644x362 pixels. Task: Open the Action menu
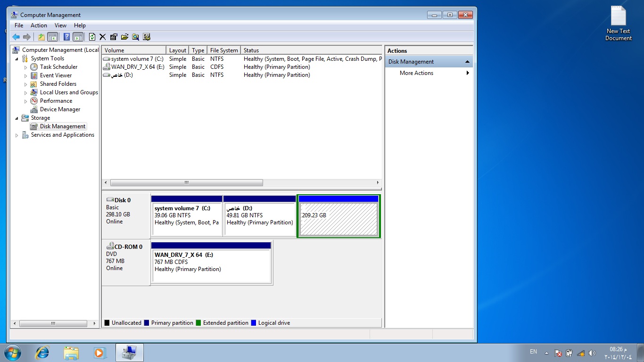pos(39,25)
